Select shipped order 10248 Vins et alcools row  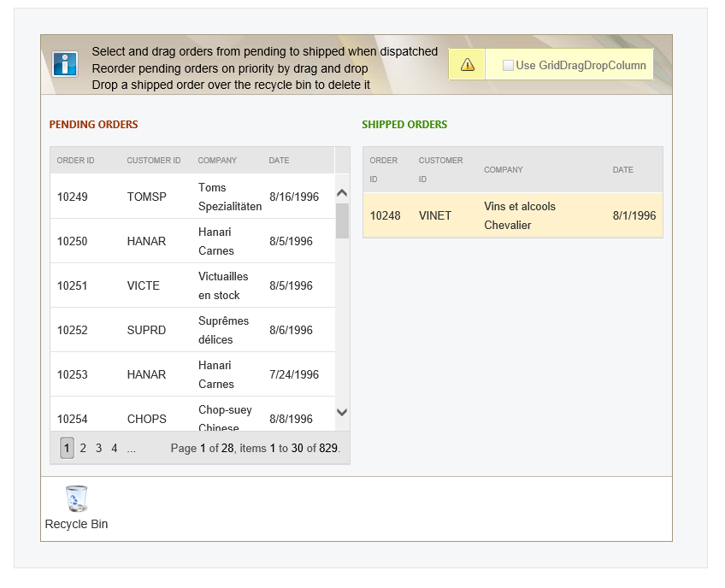pos(513,215)
